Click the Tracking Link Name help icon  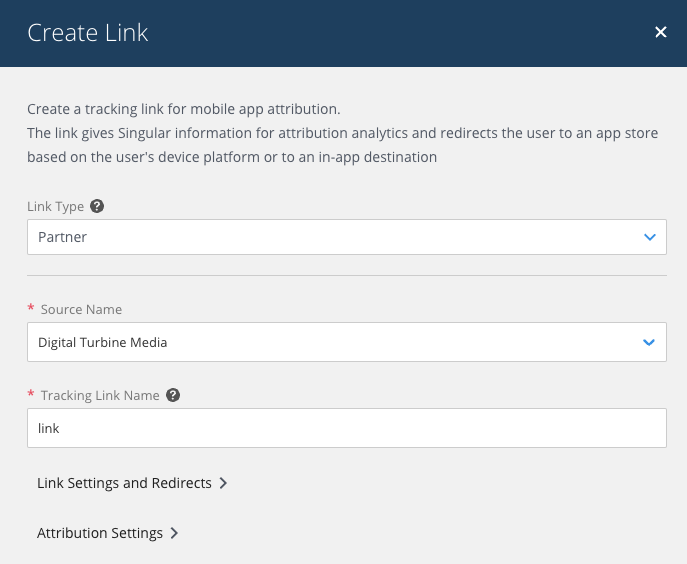[173, 395]
